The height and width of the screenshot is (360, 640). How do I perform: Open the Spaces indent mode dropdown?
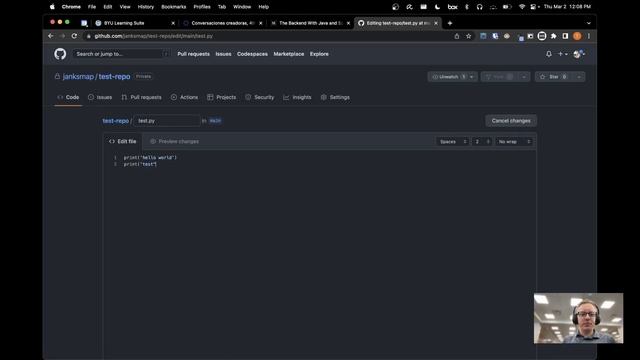coord(452,142)
